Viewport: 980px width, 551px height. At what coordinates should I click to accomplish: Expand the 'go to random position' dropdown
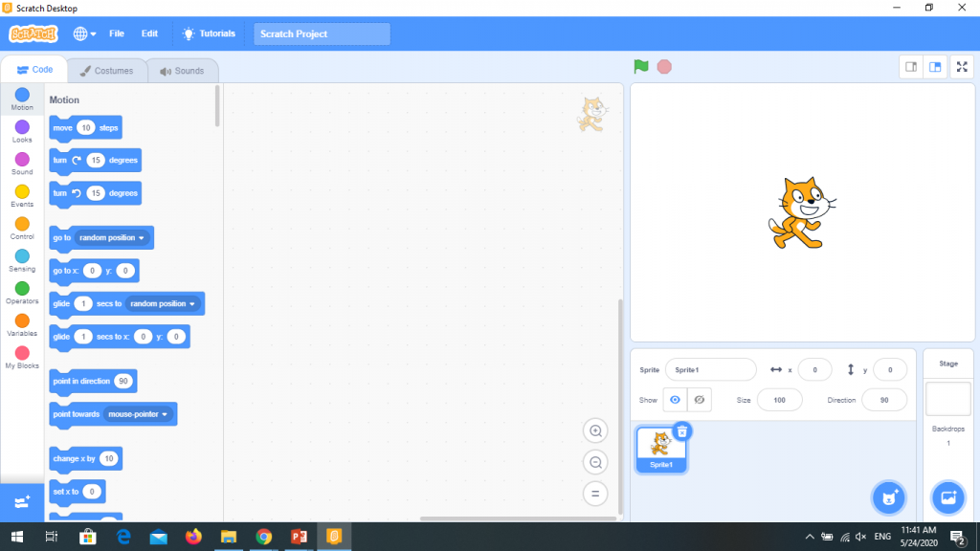[x=142, y=237]
